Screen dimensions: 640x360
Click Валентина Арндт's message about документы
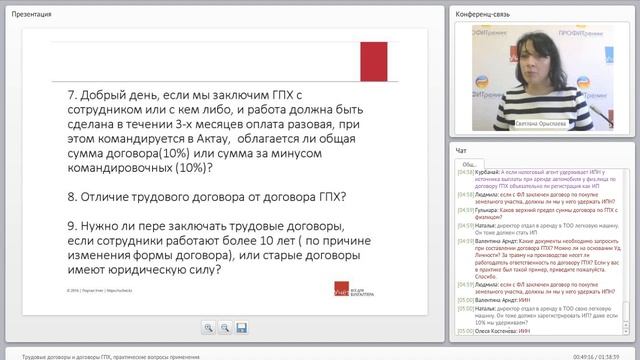click(x=539, y=259)
